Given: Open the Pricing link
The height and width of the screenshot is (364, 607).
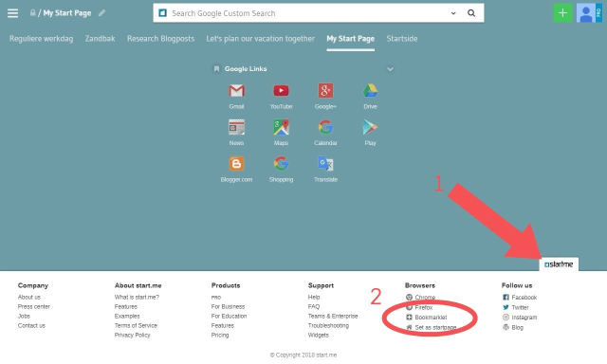Looking at the screenshot, I should coord(220,335).
